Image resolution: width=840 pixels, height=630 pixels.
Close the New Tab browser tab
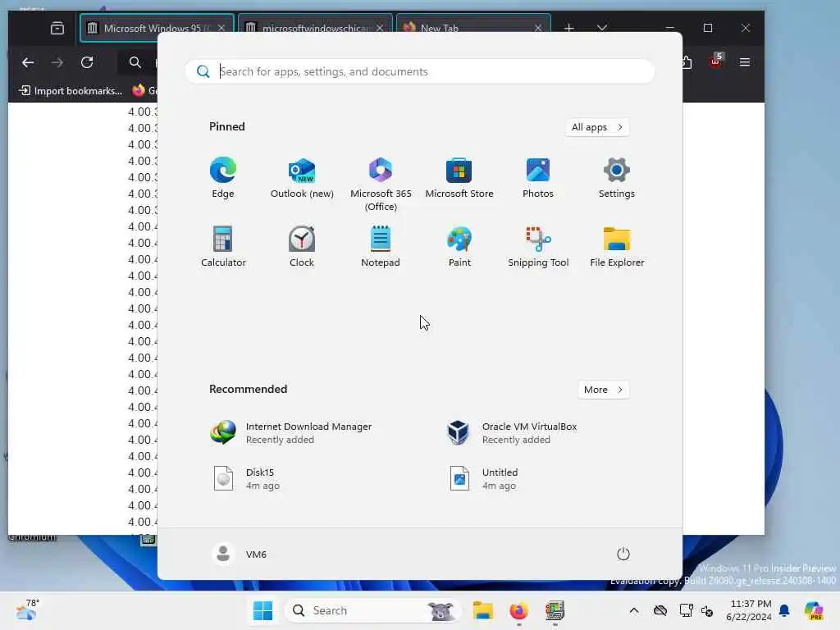538,28
